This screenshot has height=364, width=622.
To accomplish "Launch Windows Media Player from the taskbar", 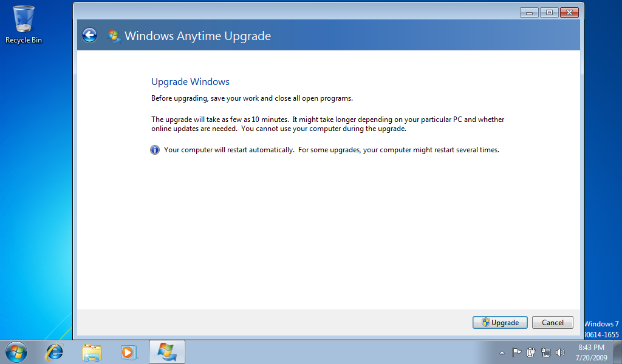I will [x=129, y=352].
